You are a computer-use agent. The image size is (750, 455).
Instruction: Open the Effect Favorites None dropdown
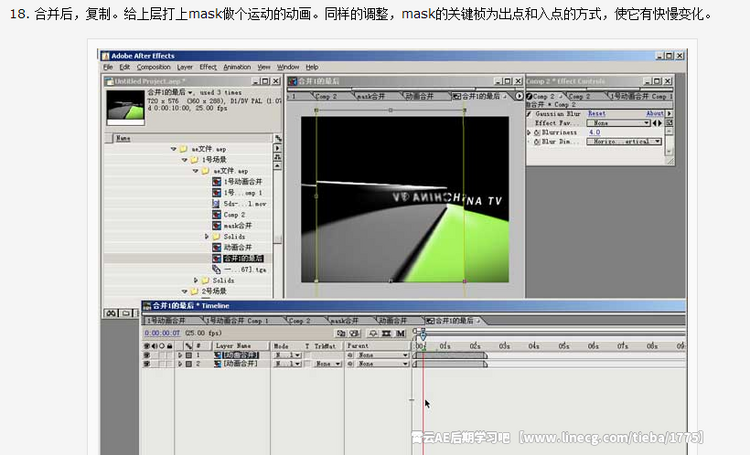pyautogui.click(x=618, y=123)
